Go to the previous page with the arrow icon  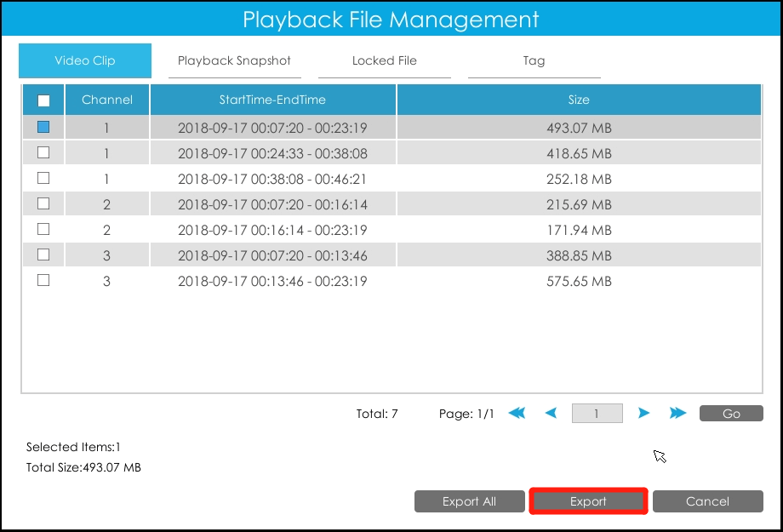550,413
